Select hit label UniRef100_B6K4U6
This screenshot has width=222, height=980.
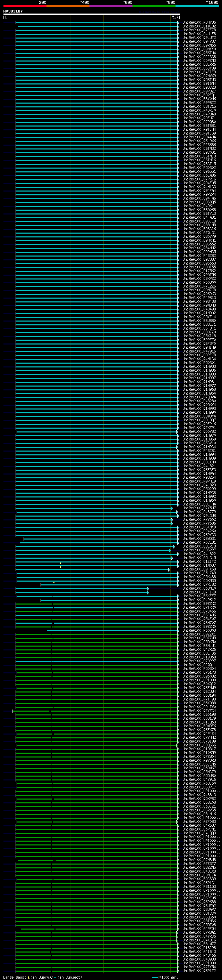point(199,615)
